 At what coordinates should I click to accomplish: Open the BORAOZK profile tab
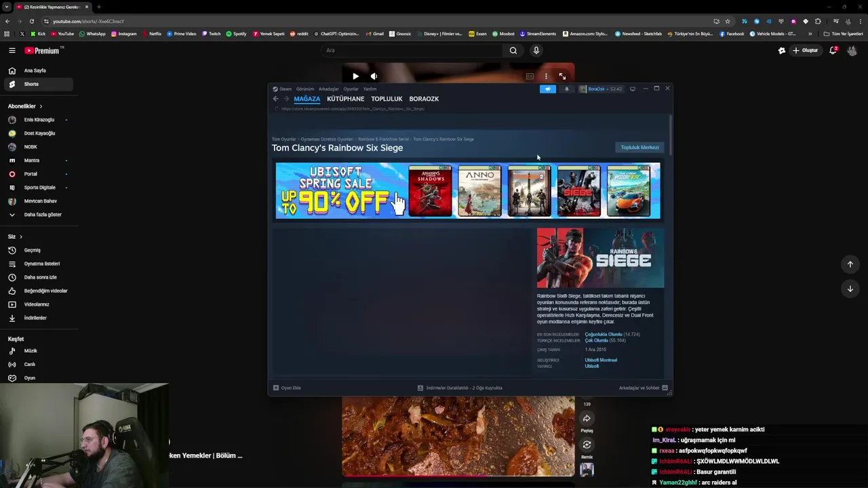tap(424, 99)
